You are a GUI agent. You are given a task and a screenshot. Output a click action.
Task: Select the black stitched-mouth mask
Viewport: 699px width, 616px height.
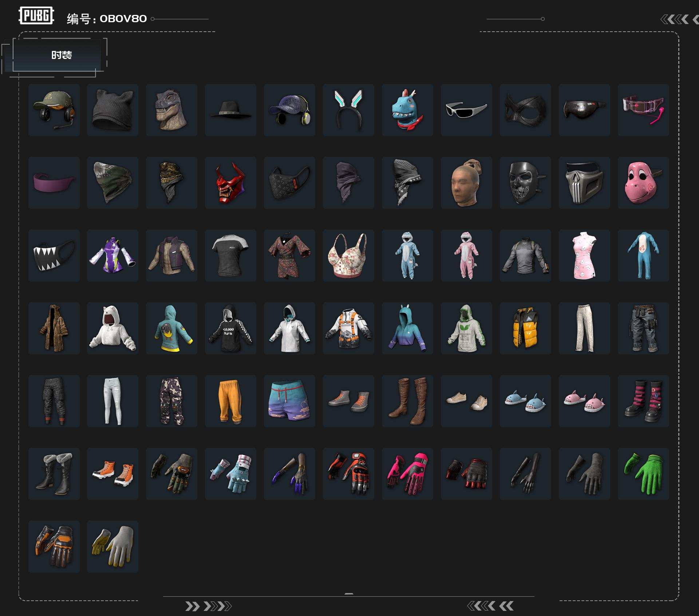pyautogui.click(x=525, y=183)
